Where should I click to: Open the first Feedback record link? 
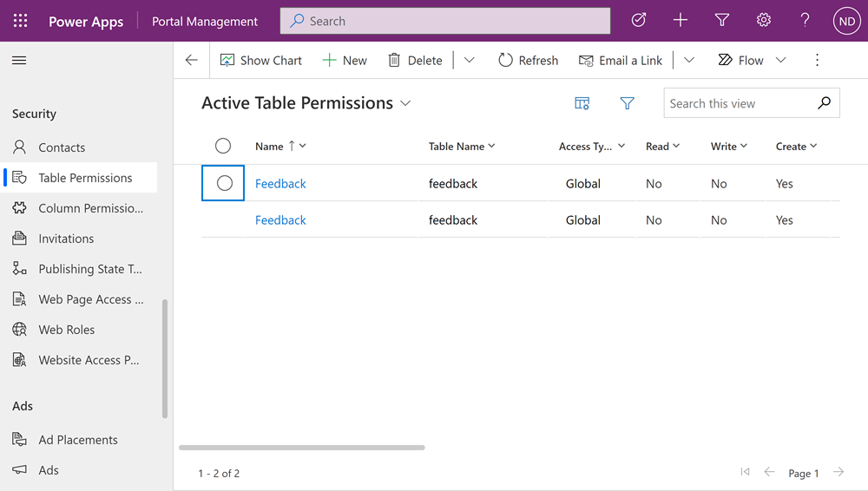(280, 183)
